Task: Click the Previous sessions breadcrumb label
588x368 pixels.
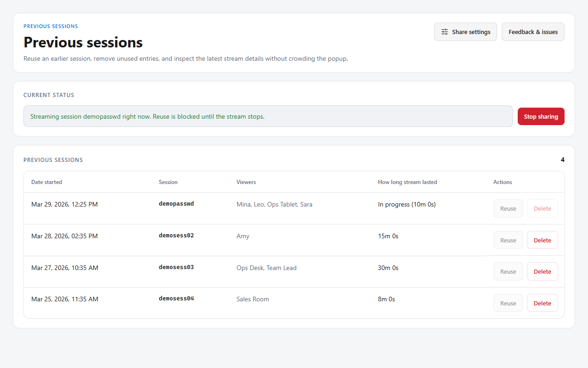Action: pos(51,26)
